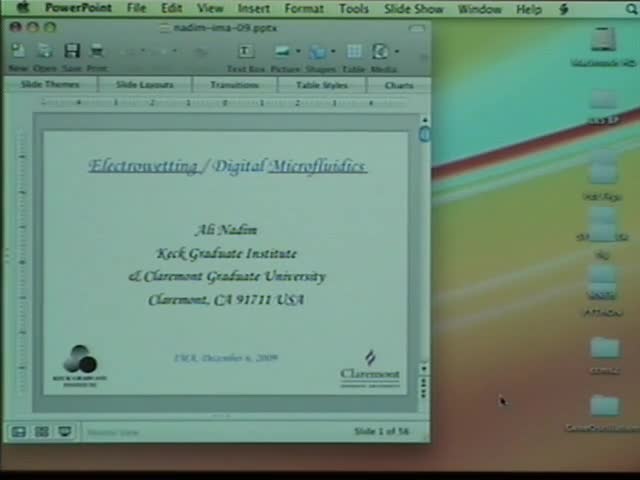Click the toolbar toggle pill in the title bar
640x480 pixels.
(x=416, y=28)
